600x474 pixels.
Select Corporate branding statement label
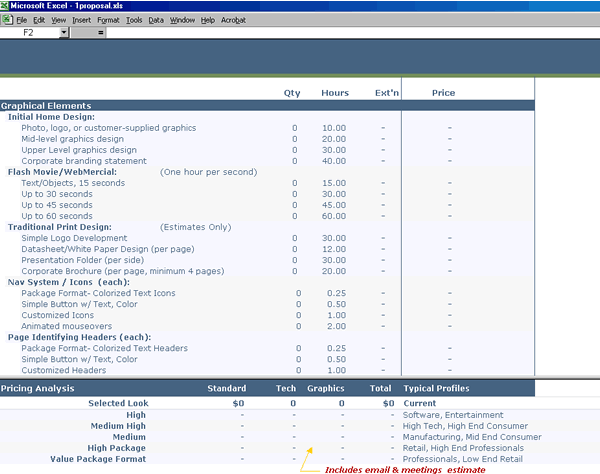pyautogui.click(x=84, y=161)
